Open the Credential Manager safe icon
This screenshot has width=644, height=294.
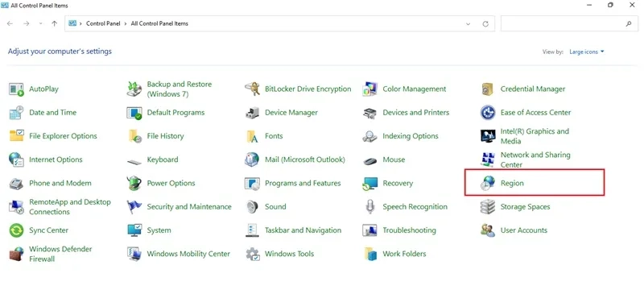click(488, 89)
